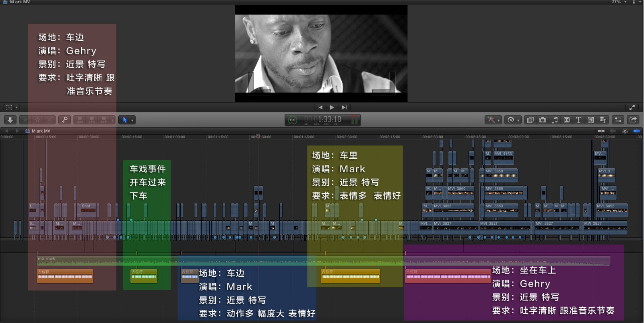Screen dimensions: 644x323
Task: Toggle clip soloing S button
Action: (625, 131)
